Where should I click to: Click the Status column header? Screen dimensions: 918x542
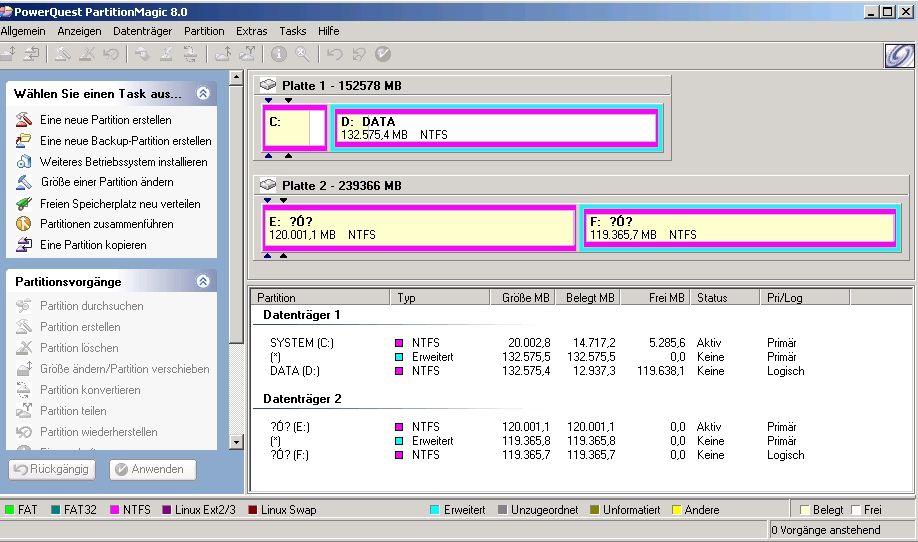click(725, 297)
